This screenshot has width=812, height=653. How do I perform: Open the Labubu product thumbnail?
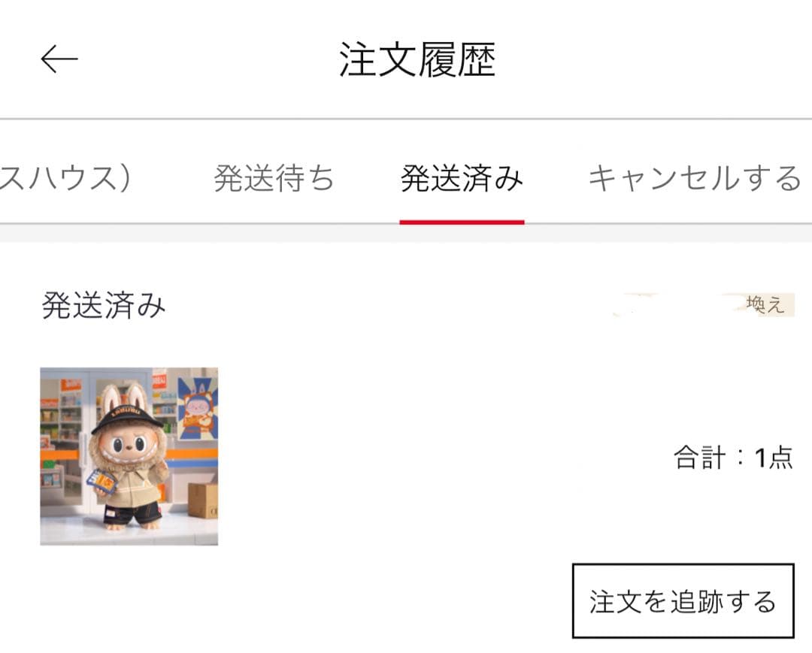[129, 456]
